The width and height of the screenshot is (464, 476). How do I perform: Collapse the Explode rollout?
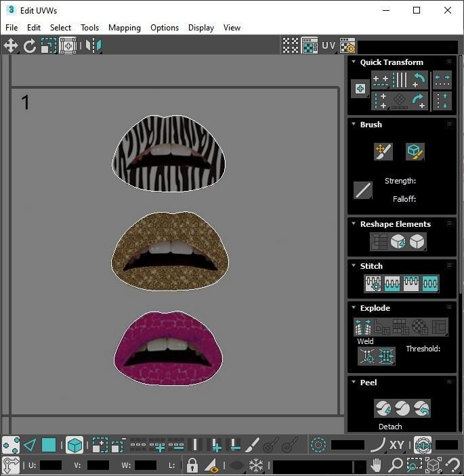click(354, 307)
